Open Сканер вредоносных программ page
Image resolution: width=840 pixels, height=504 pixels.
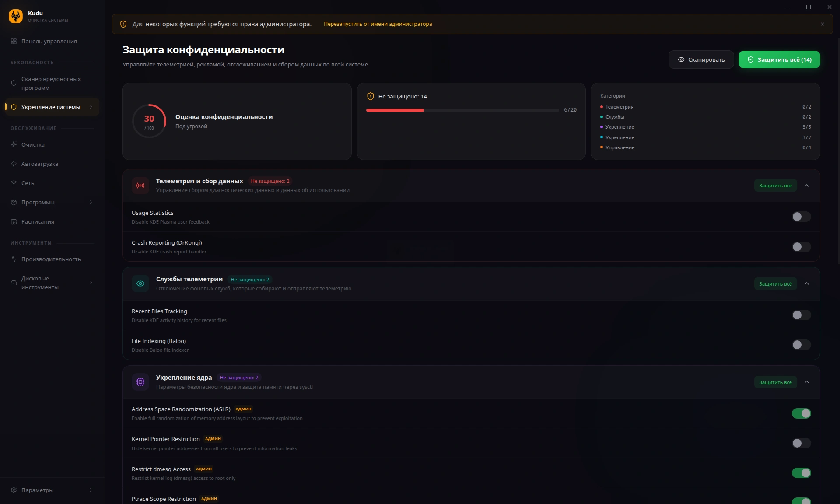click(x=51, y=83)
